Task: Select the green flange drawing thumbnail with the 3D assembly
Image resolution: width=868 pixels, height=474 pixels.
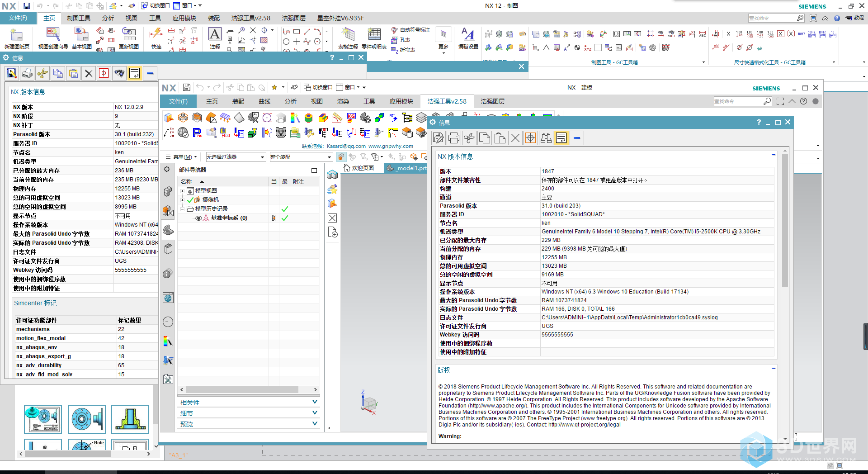Action: (43, 419)
